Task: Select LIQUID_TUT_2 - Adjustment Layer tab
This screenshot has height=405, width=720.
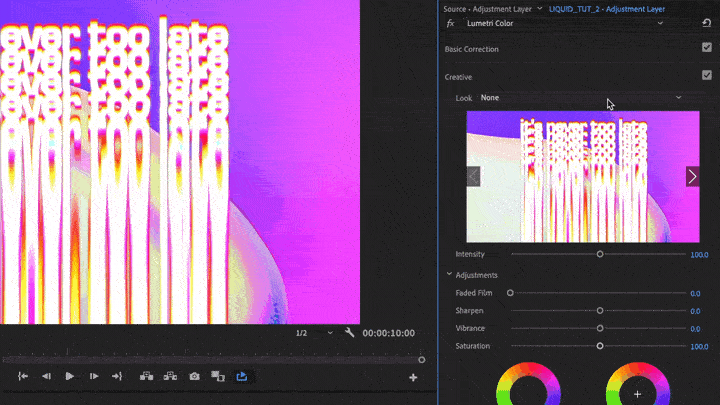Action: [607, 9]
